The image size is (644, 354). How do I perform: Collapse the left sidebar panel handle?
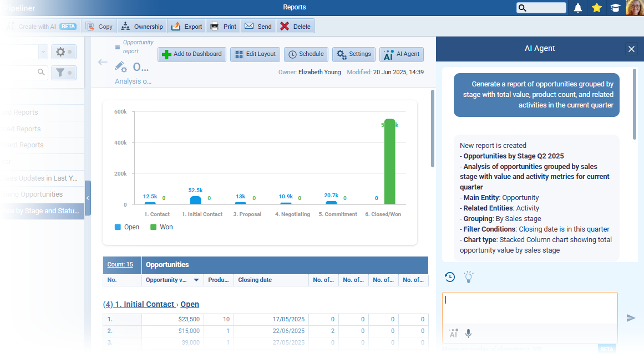(88, 198)
